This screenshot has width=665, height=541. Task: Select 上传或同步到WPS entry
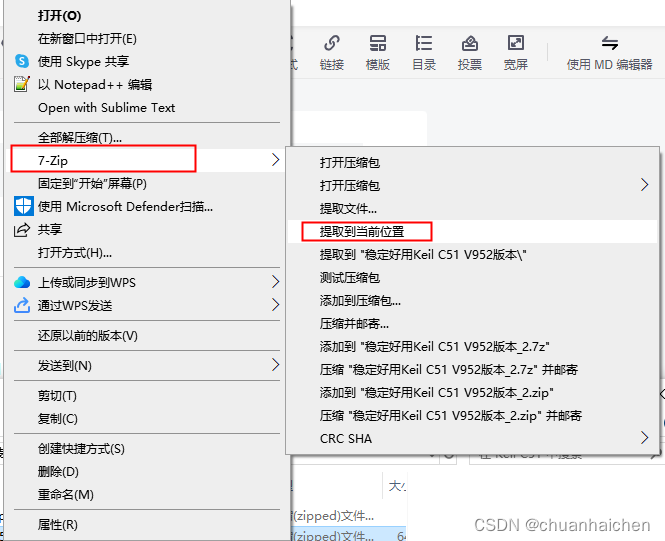tap(87, 282)
